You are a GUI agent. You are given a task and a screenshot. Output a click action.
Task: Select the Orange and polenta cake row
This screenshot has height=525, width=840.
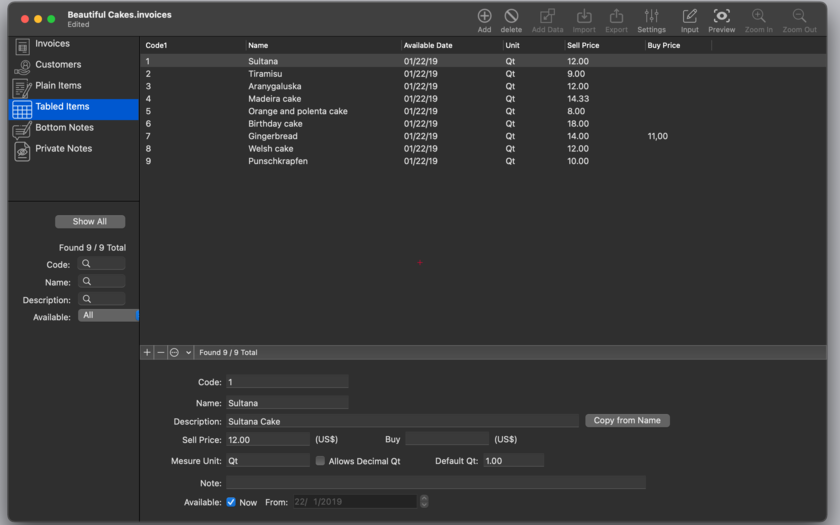483,111
